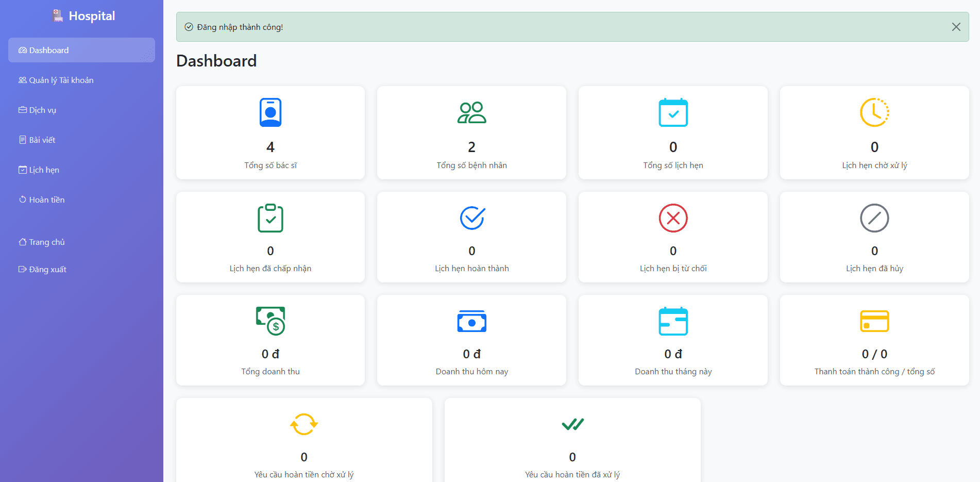Select the Lịch hẹn đã chấp nhận label
Viewport: 980px width, 482px height.
(x=271, y=268)
